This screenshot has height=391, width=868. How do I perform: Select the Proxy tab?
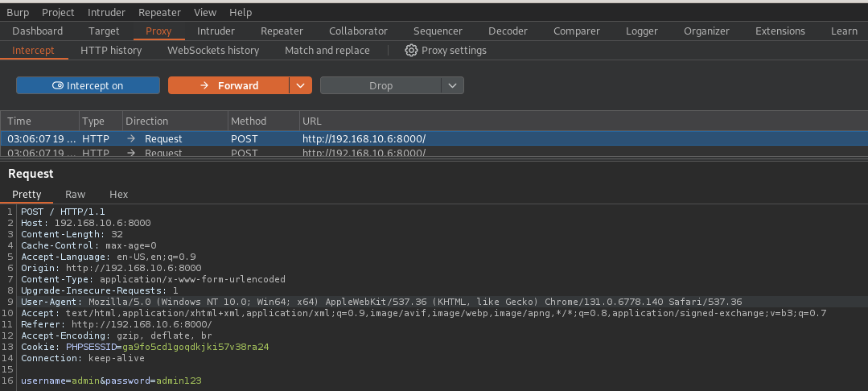(x=158, y=31)
